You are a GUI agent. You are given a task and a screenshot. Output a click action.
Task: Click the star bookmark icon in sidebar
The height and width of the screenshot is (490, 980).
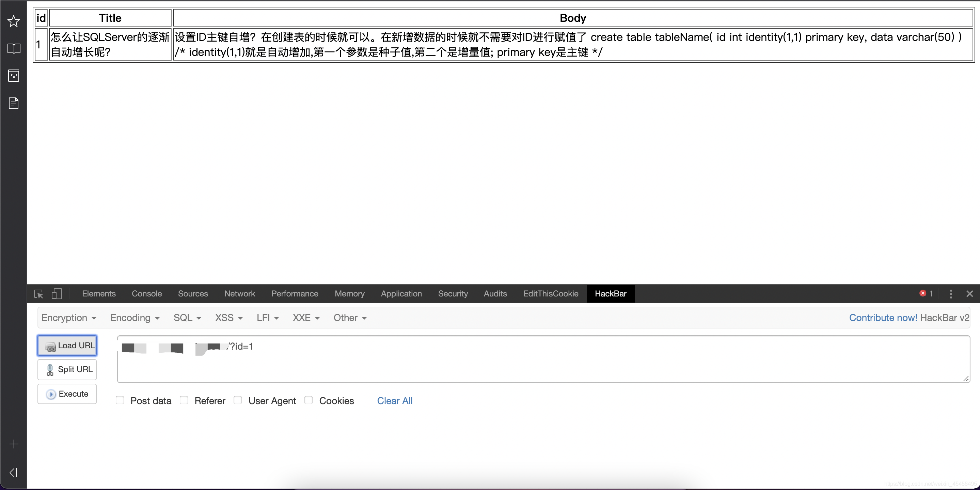coord(14,21)
